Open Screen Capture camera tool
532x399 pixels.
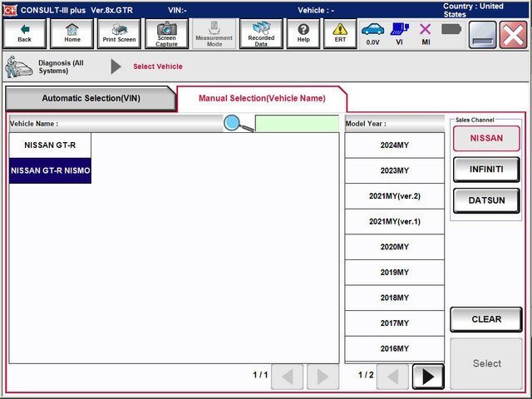[166, 33]
